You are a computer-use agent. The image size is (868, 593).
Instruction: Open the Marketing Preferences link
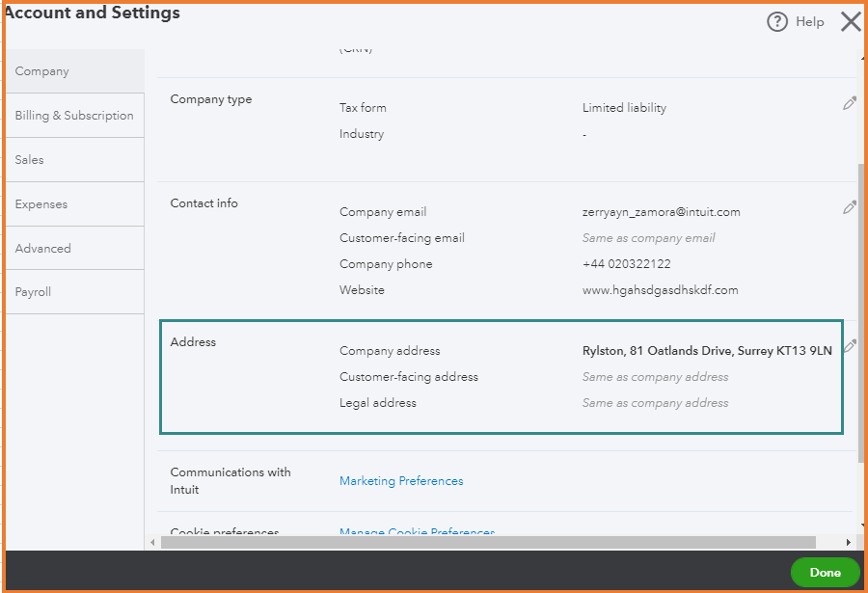tap(401, 481)
